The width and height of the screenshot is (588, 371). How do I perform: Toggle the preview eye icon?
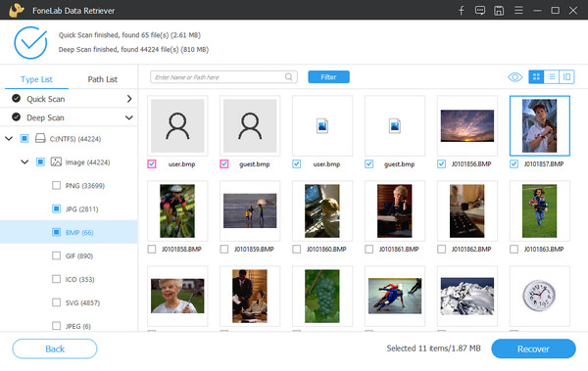point(514,77)
